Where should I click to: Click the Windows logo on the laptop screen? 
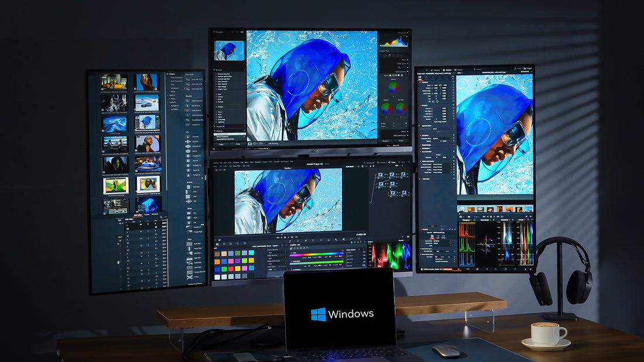coord(318,314)
